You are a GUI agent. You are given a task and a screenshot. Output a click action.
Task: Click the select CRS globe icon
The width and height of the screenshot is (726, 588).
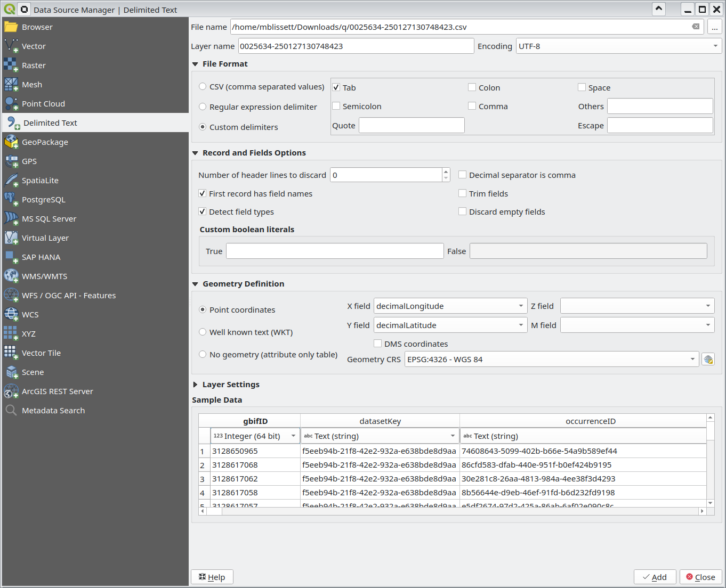[708, 360]
